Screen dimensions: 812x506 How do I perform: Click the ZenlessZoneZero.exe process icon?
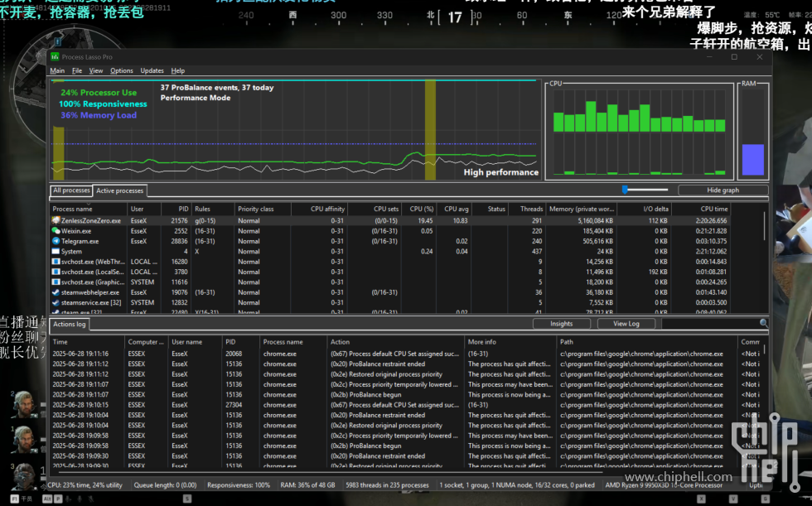pyautogui.click(x=56, y=220)
